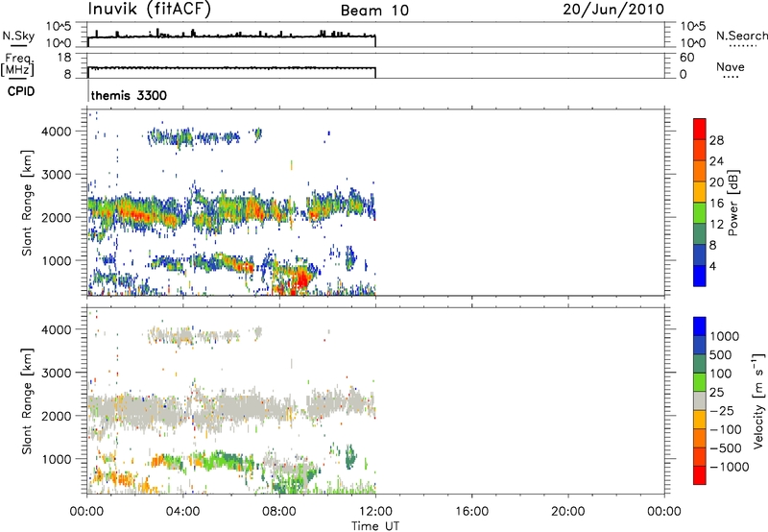Image resolution: width=768 pixels, height=532 pixels.
Task: Click the '20' label on Power colorbar
Action: click(716, 182)
